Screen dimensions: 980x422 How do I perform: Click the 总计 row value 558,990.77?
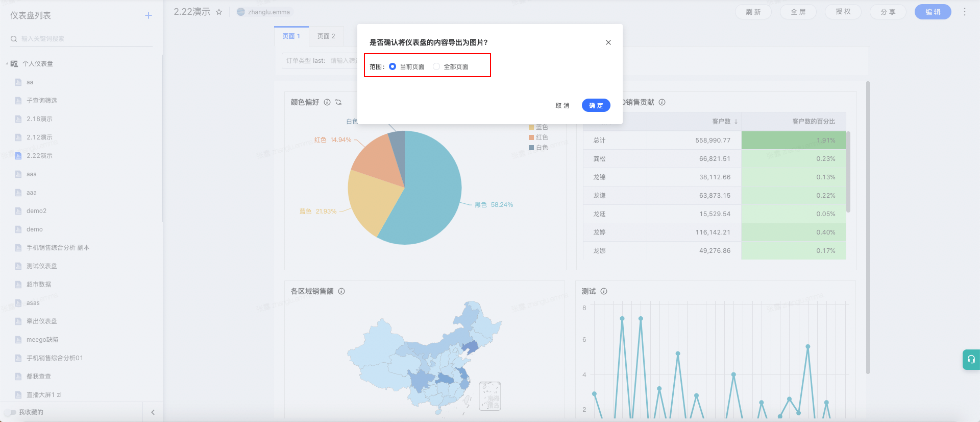(x=713, y=140)
